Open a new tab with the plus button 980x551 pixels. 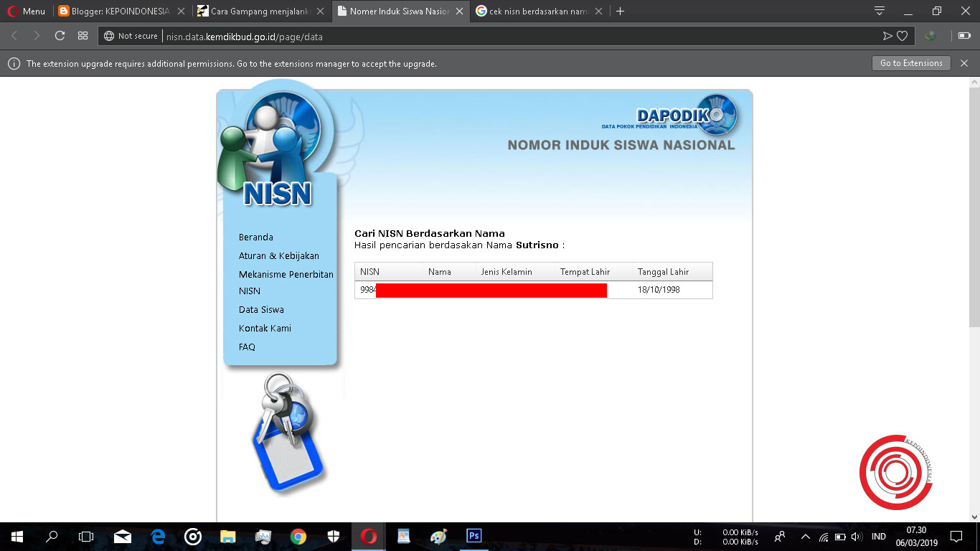[620, 11]
